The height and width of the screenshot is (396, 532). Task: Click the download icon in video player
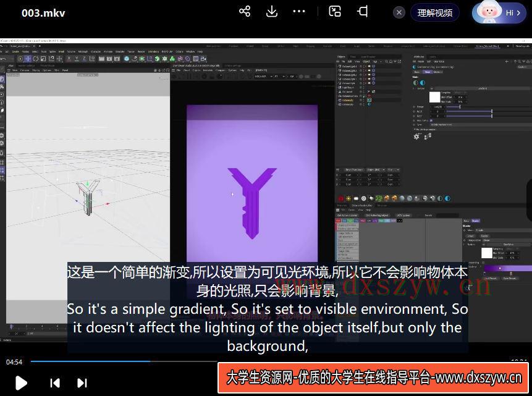click(x=271, y=11)
